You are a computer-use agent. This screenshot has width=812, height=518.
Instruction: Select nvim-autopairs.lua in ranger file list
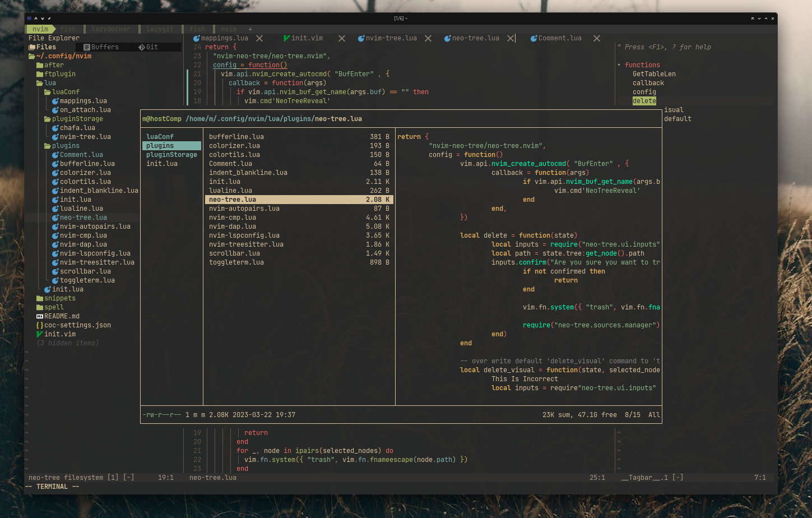click(299, 209)
